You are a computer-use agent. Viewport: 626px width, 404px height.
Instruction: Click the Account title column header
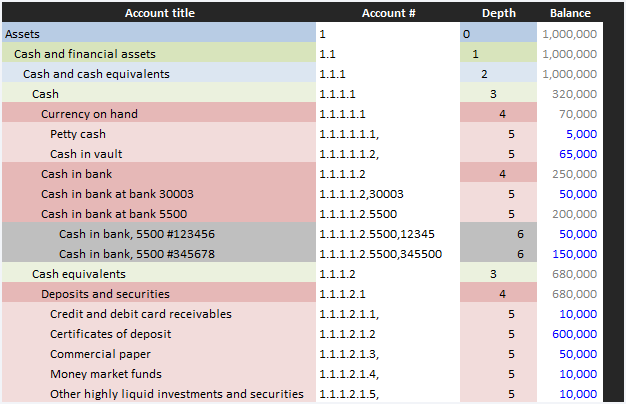(159, 13)
